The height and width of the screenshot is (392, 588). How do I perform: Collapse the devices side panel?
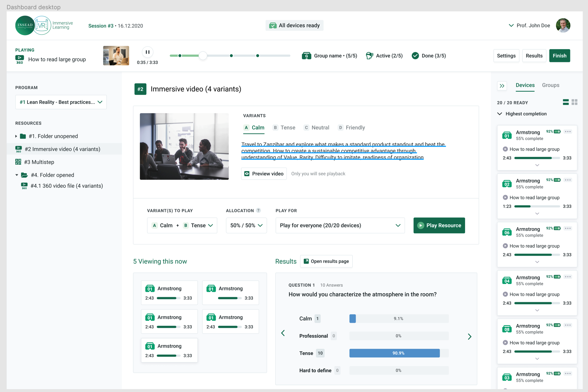pos(502,86)
